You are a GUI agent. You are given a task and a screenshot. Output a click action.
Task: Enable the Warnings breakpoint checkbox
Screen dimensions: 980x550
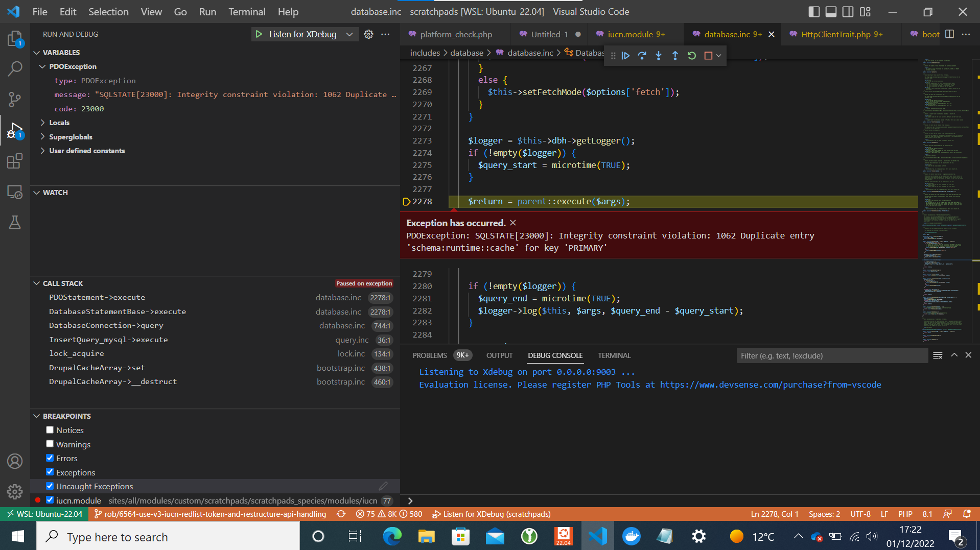50,443
